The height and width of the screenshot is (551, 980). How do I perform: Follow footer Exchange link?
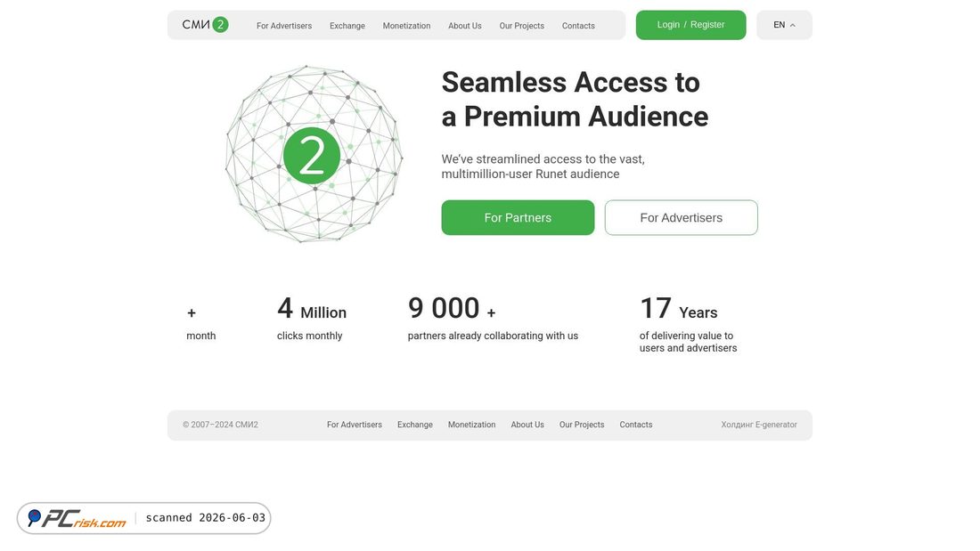pyautogui.click(x=415, y=425)
